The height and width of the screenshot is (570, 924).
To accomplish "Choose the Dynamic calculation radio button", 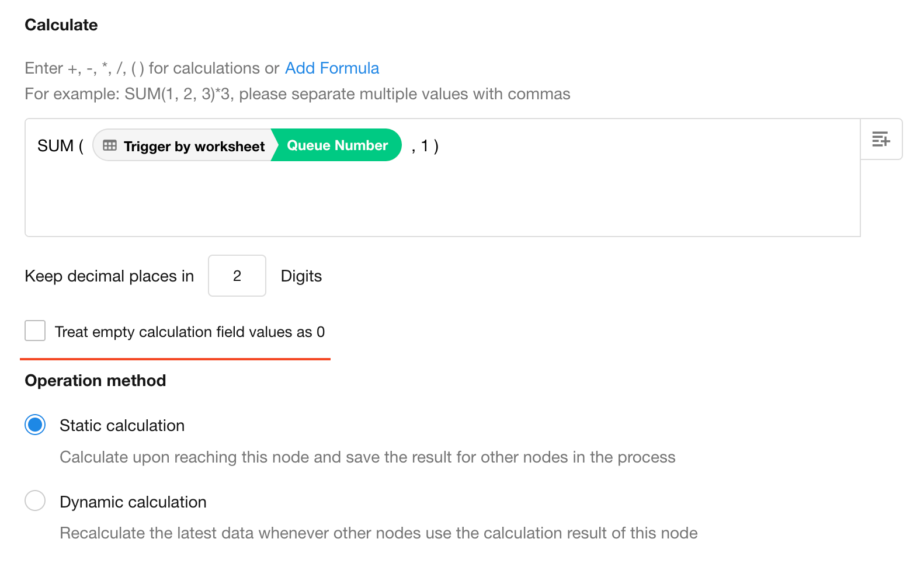I will [35, 501].
